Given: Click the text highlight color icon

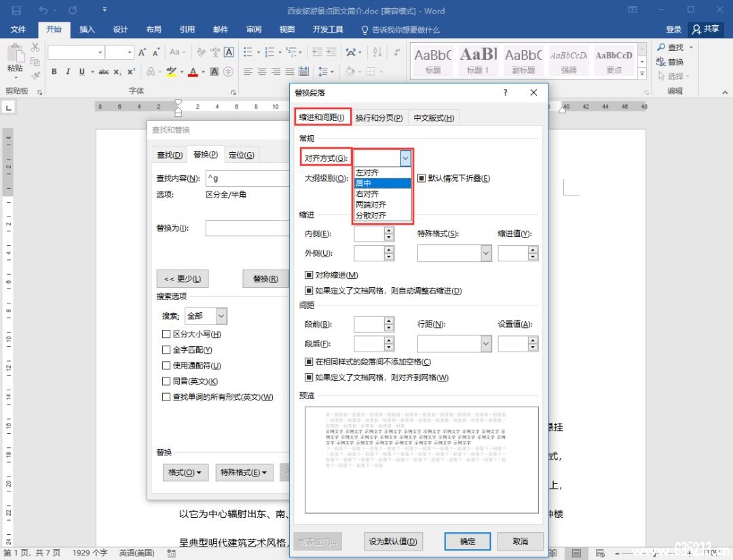Looking at the screenshot, I should coord(171,71).
